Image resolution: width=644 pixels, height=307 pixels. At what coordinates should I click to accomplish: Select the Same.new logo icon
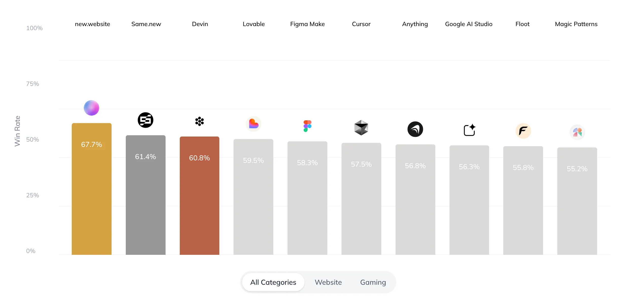146,120
